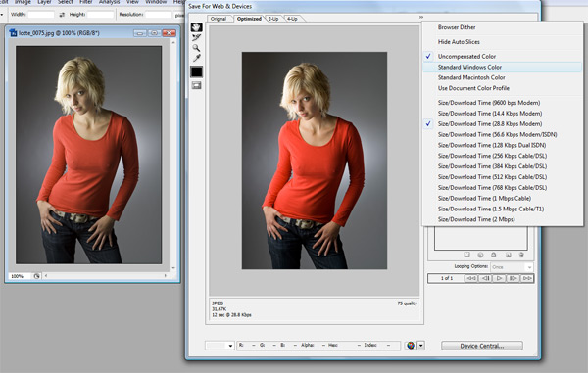The image size is (588, 373).
Task: Click the vertical scrollbar of lotte_0075.jpg window
Action: (x=173, y=155)
